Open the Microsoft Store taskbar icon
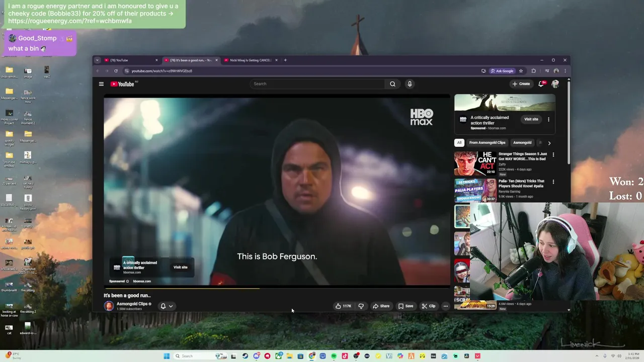The image size is (644, 362). click(x=300, y=356)
